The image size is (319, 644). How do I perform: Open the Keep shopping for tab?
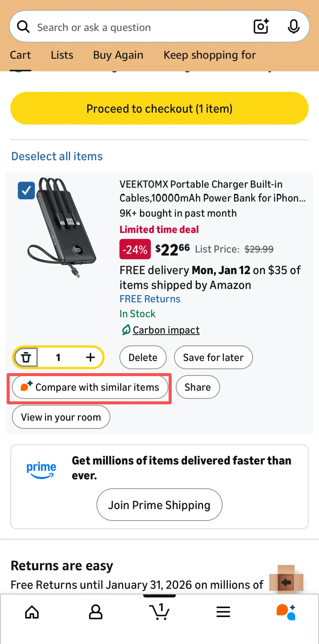pyautogui.click(x=210, y=55)
